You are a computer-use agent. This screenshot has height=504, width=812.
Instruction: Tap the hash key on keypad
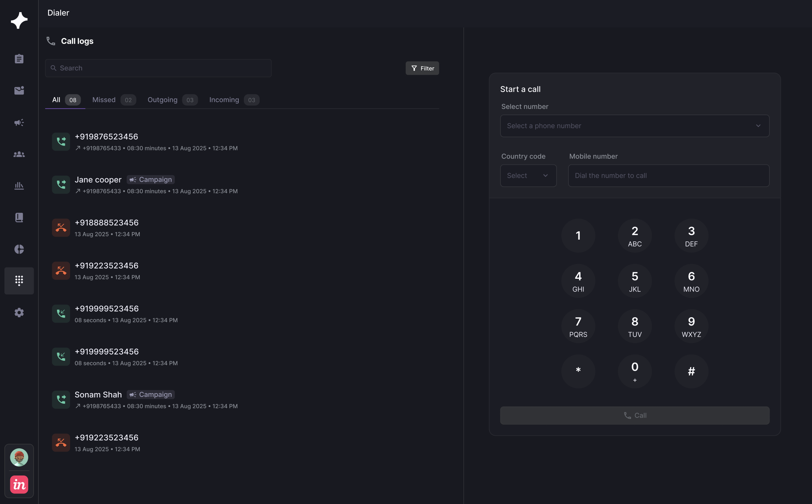pos(691,371)
